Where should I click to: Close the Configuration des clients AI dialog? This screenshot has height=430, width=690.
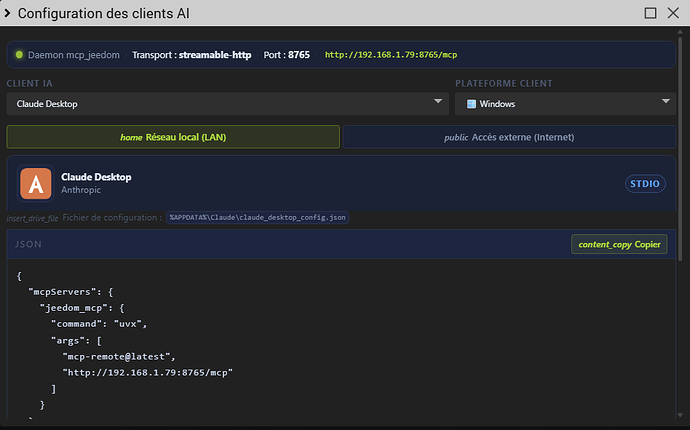point(673,13)
